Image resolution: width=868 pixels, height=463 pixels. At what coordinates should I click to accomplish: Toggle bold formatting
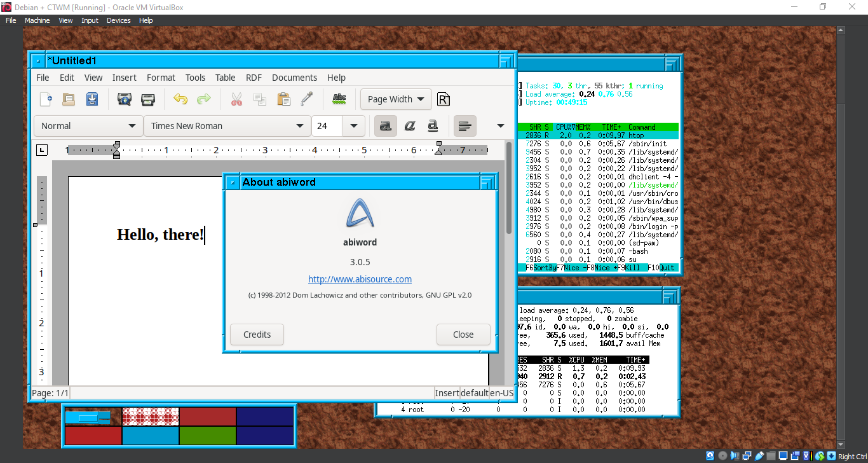tap(385, 126)
